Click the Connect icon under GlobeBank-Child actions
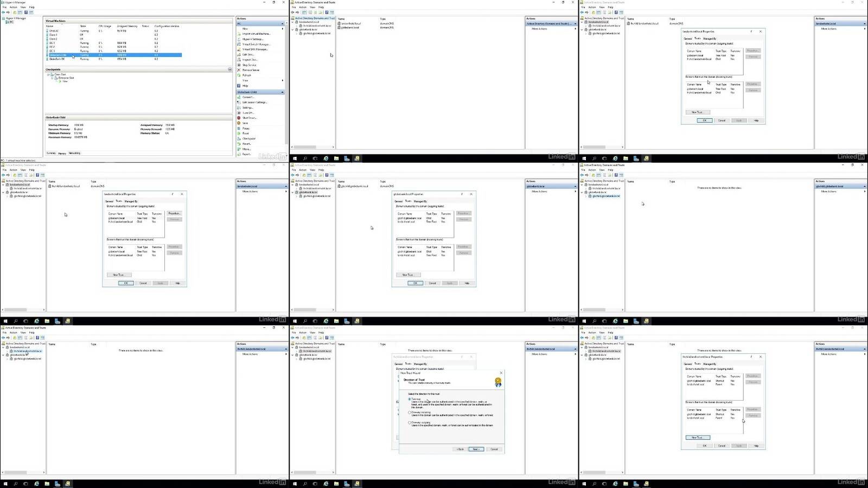The height and width of the screenshot is (488, 868). pyautogui.click(x=239, y=97)
